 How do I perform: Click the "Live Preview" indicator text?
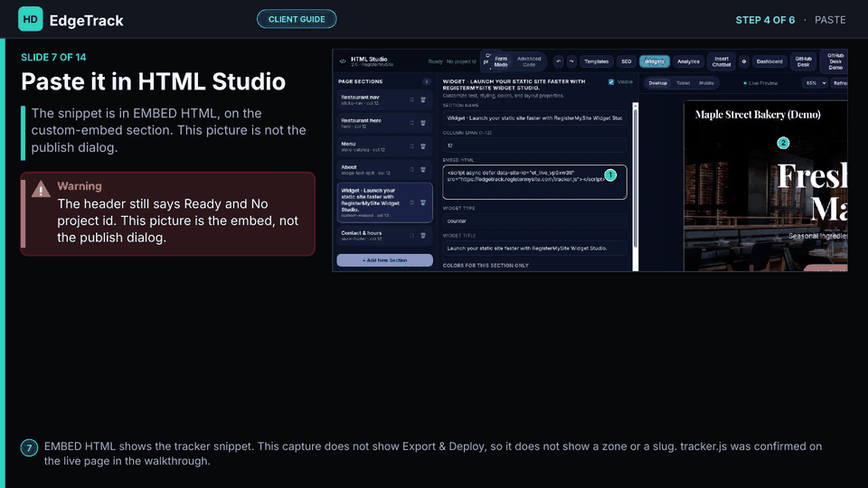[763, 83]
